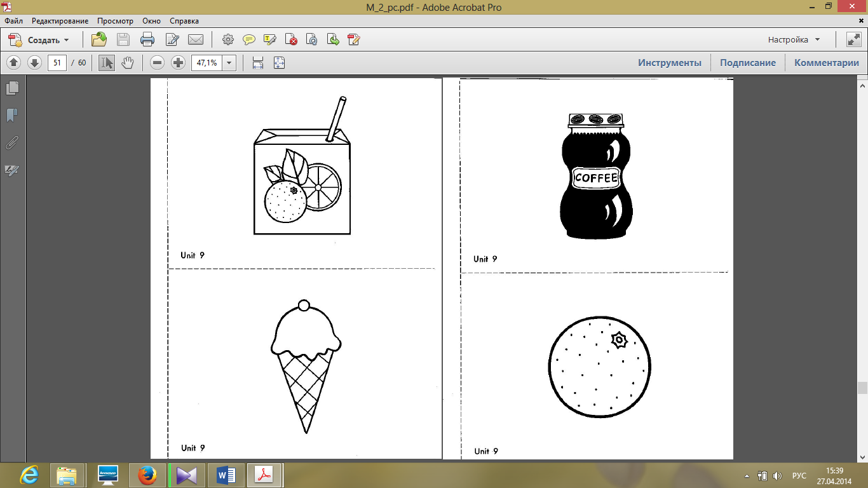Click the small Acrobat document menu close X

[x=860, y=21]
